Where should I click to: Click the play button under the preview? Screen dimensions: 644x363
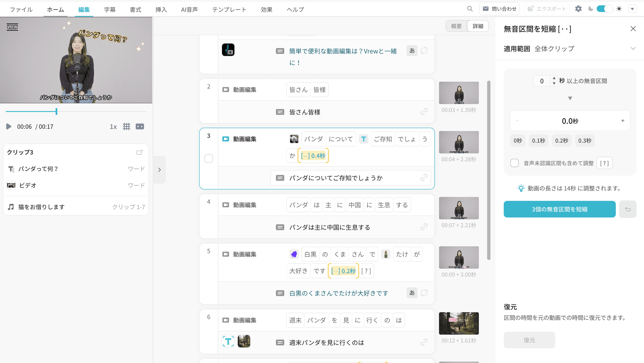coord(9,126)
